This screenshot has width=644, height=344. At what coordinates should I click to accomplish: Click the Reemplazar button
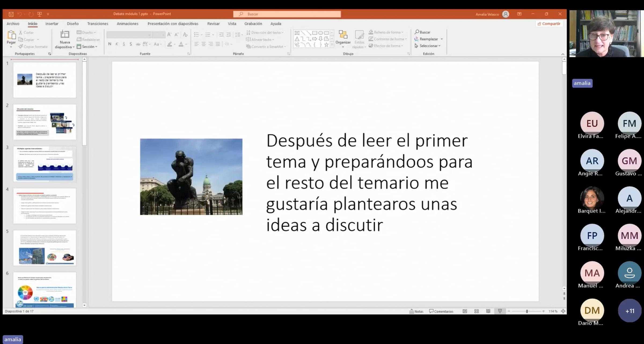tap(428, 39)
